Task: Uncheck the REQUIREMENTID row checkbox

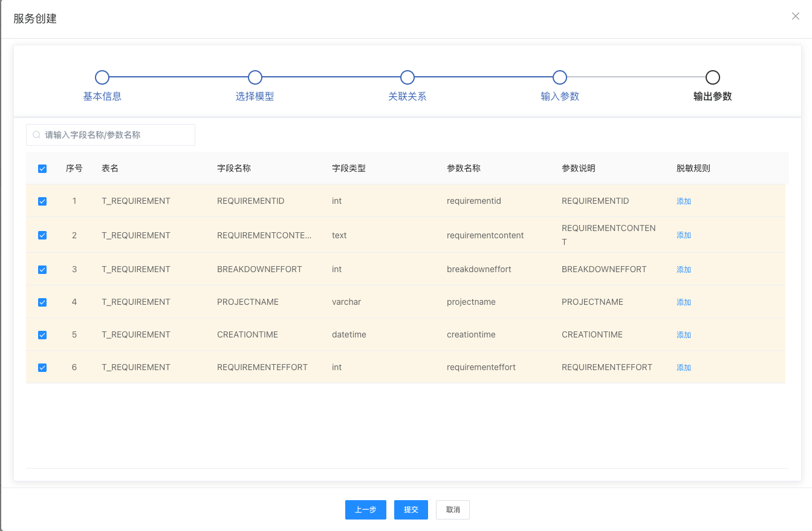Action: point(42,201)
